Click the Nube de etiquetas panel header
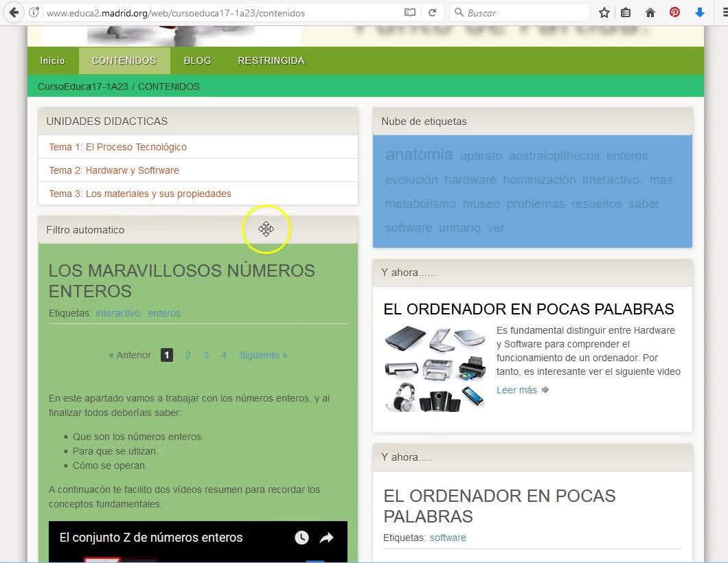 [532, 122]
